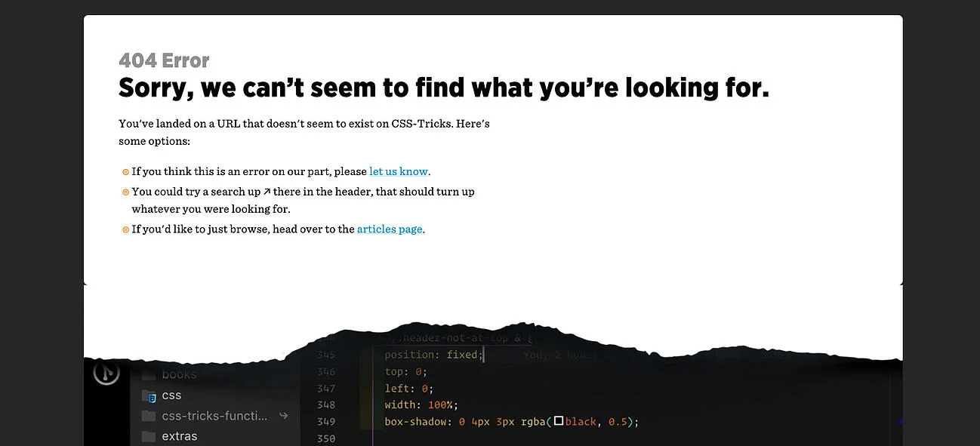Click the CSS file-type folder icon
980x446 pixels.
tap(149, 395)
